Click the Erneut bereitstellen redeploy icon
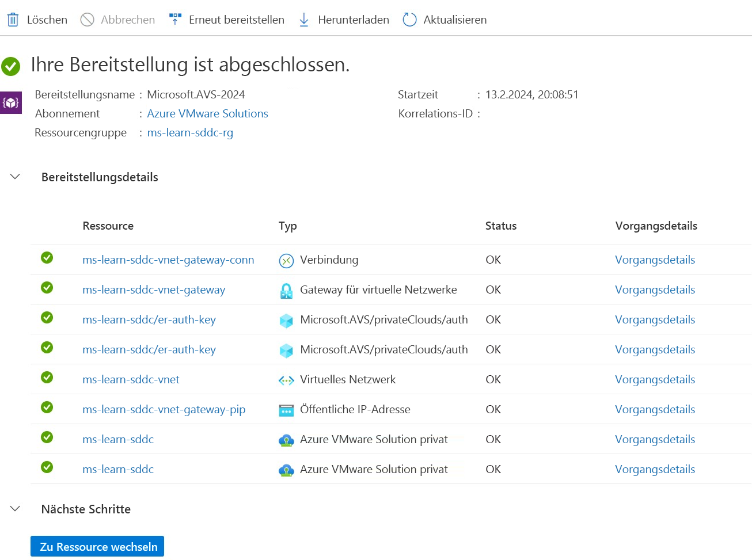752x560 pixels. pyautogui.click(x=174, y=19)
